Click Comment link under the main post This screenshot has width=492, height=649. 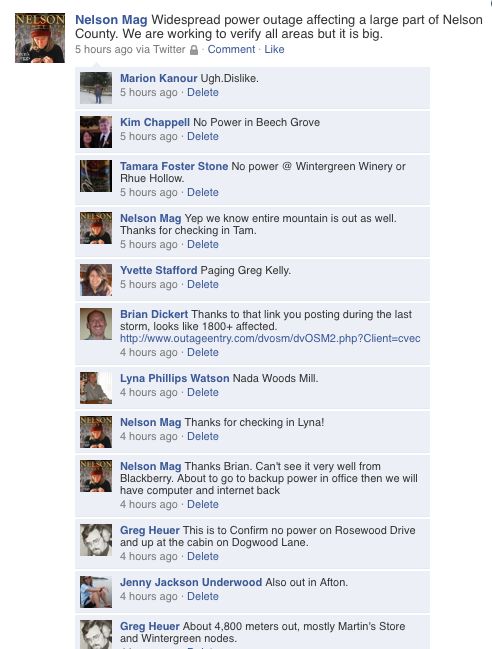[x=231, y=49]
